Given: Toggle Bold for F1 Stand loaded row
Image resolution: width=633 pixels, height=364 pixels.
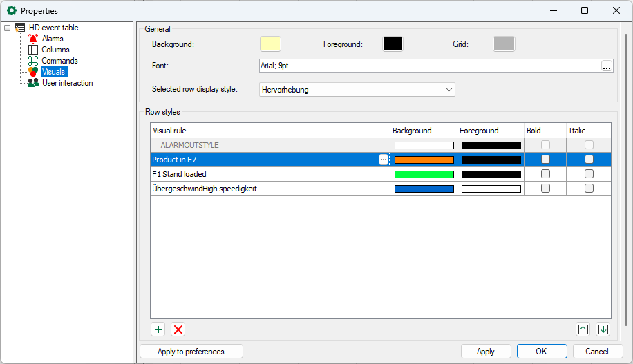Looking at the screenshot, I should pyautogui.click(x=545, y=174).
